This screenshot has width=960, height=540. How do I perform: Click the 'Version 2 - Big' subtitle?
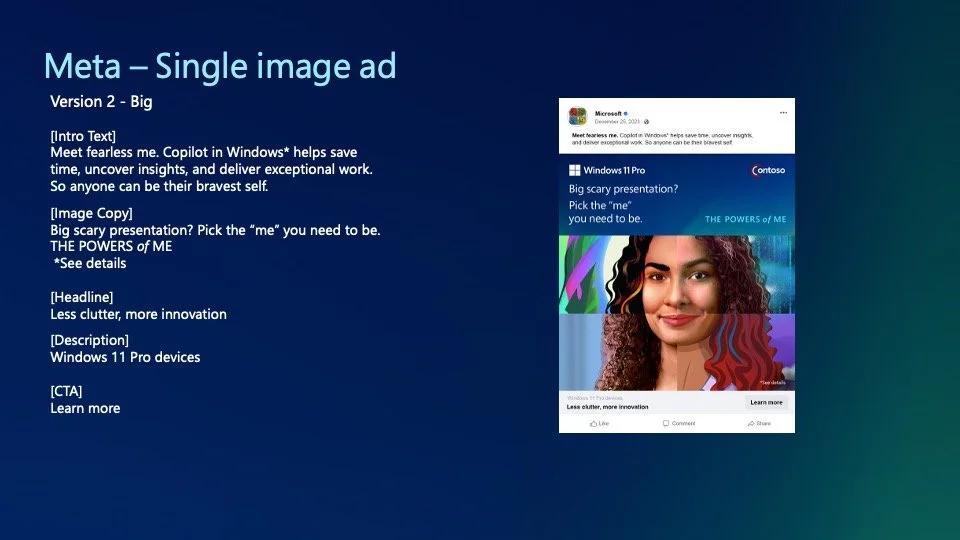[101, 102]
